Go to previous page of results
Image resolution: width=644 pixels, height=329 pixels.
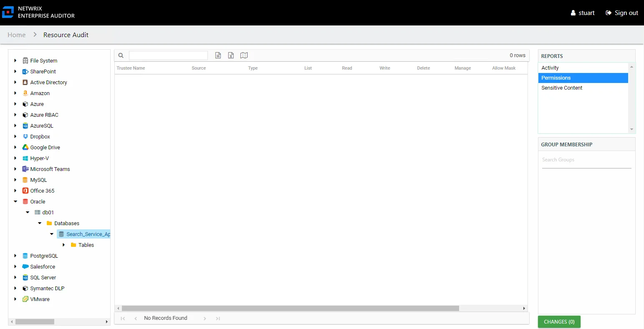(136, 318)
